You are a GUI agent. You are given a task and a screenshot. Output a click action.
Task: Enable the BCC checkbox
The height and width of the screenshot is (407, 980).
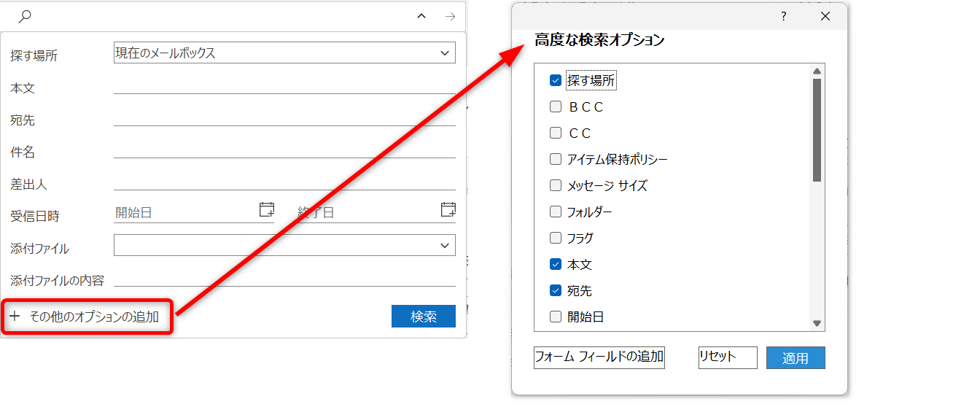tap(556, 106)
